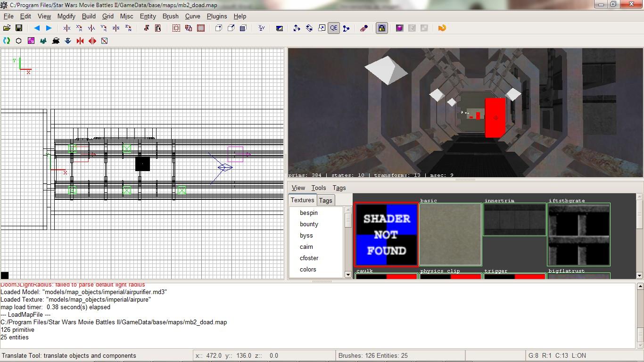Image resolution: width=644 pixels, height=362 pixels.
Task: Open the Build menu
Action: pos(89,16)
